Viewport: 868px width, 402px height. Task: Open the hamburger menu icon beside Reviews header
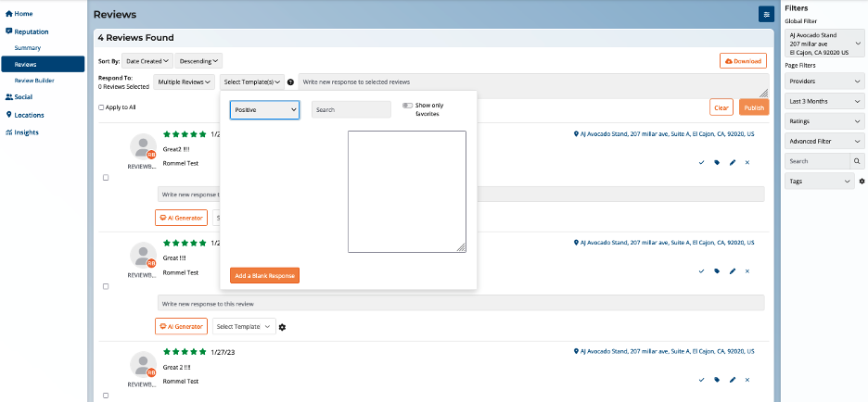click(765, 14)
